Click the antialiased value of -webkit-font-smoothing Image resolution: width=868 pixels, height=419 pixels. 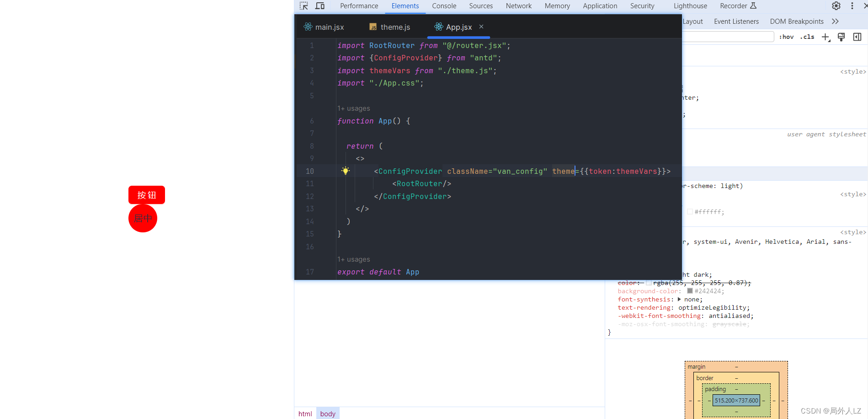(x=729, y=316)
